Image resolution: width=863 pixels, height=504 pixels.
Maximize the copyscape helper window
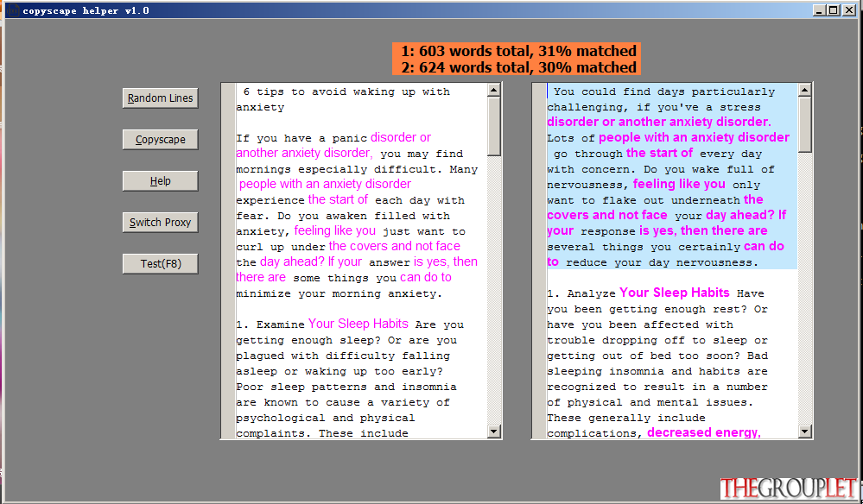(x=834, y=10)
